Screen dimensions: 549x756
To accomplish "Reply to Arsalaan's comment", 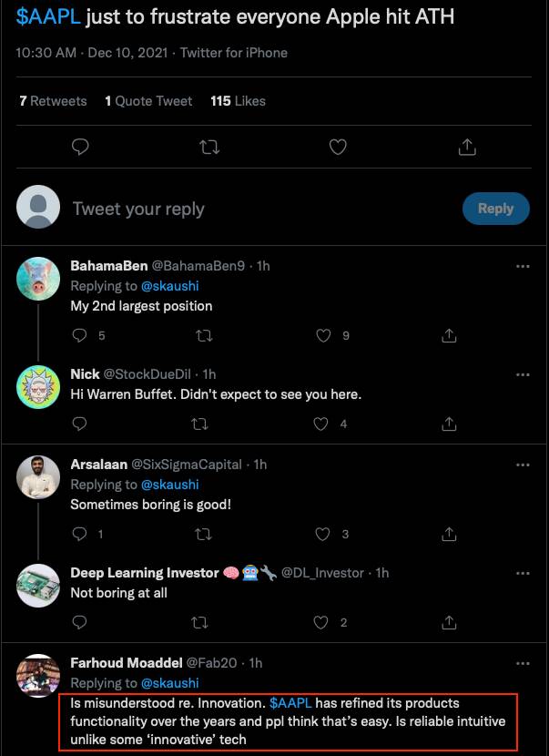I will (79, 534).
